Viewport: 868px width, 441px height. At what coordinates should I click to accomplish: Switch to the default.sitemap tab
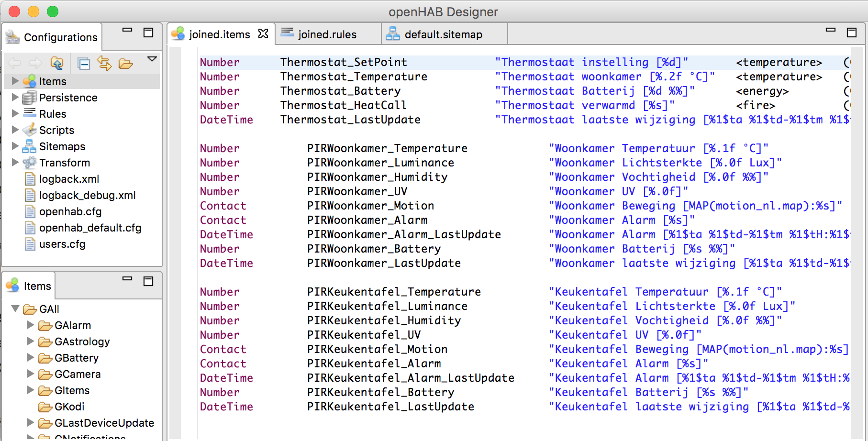click(443, 34)
